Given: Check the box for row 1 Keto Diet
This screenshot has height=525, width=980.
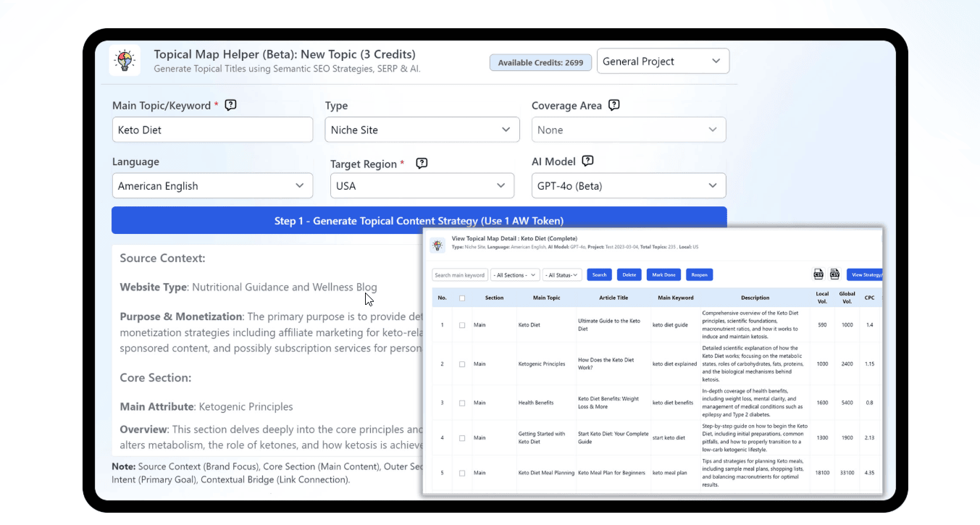Looking at the screenshot, I should tap(462, 325).
